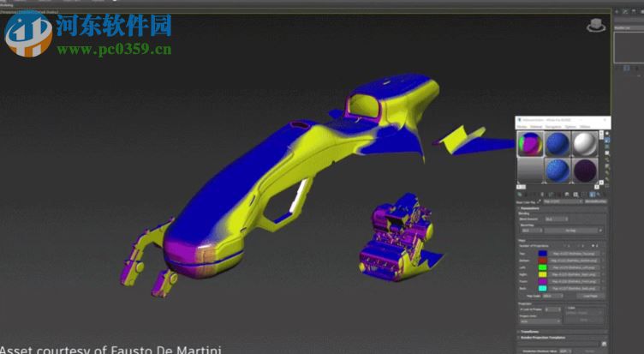Open the Hierarchy tab in command panel

tap(634, 11)
